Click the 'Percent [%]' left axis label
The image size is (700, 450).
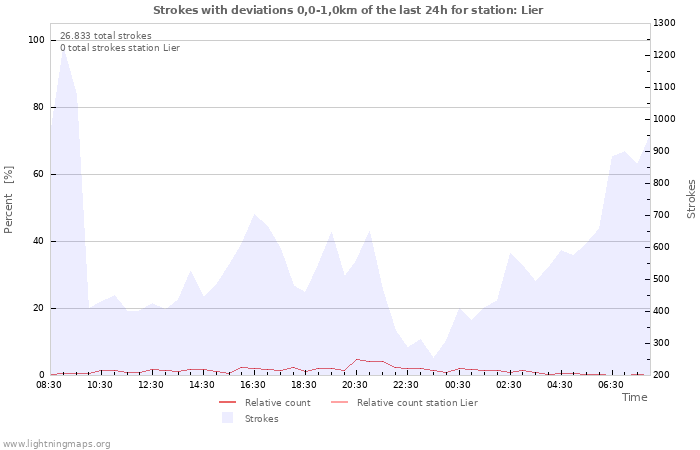pos(9,200)
